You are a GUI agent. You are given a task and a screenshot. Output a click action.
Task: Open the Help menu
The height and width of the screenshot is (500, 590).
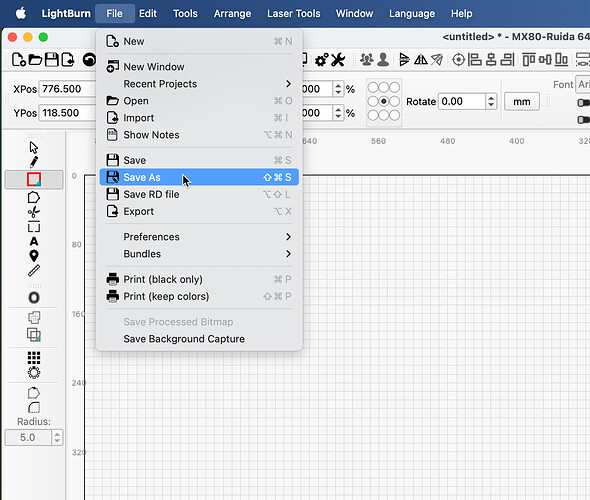(x=461, y=14)
